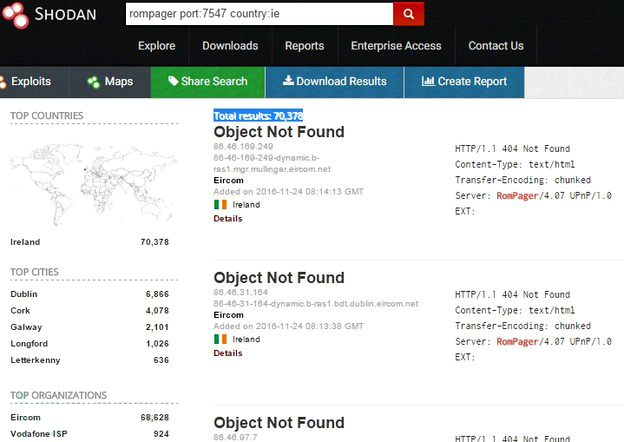Image resolution: width=624 pixels, height=442 pixels.
Task: Filter by Ireland in Top Countries
Action: 25,242
